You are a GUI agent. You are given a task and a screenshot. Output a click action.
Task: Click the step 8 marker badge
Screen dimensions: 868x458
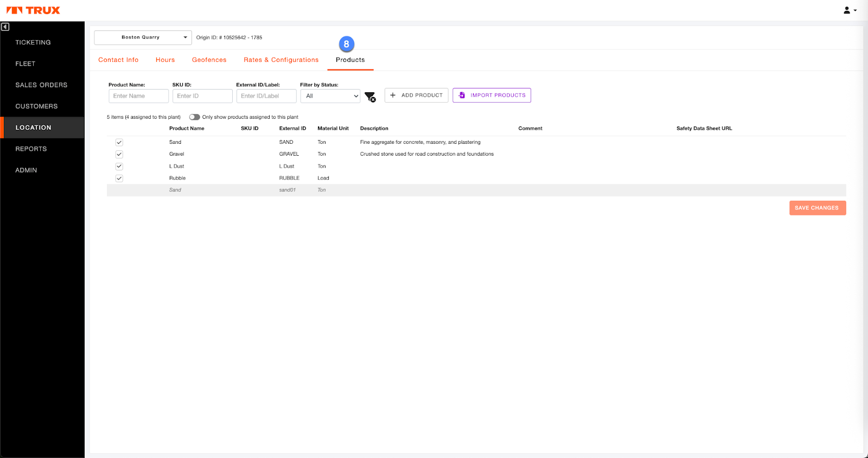346,44
